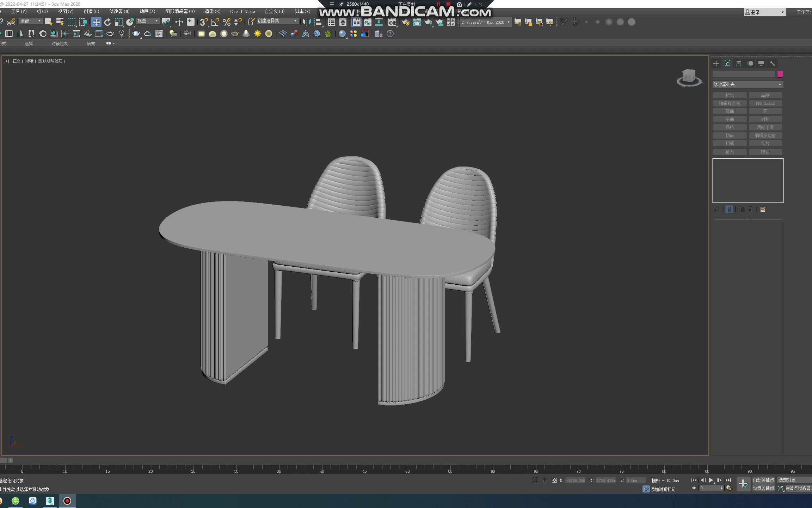Toggle Window/Crossing selection mode
This screenshot has height=508, width=812.
(x=83, y=22)
